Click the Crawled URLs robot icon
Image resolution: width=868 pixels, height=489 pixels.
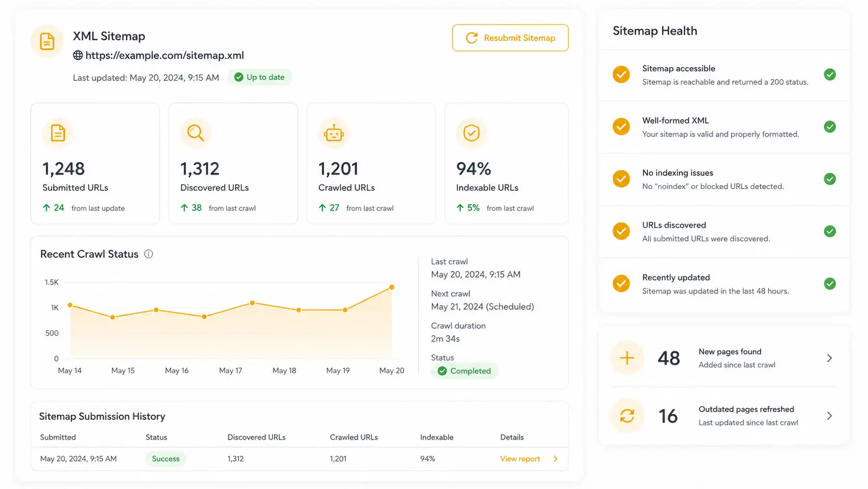334,133
